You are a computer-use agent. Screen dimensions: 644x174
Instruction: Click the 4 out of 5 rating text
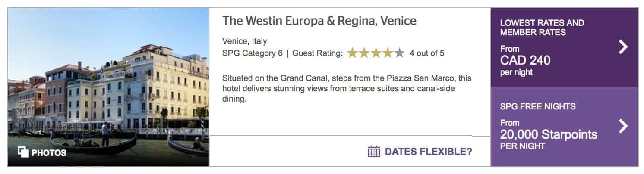click(426, 53)
